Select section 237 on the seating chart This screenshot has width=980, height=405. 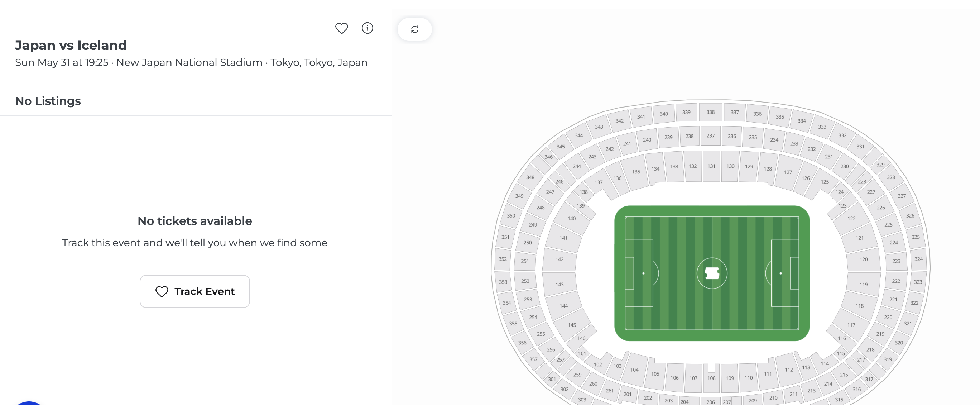(x=710, y=136)
